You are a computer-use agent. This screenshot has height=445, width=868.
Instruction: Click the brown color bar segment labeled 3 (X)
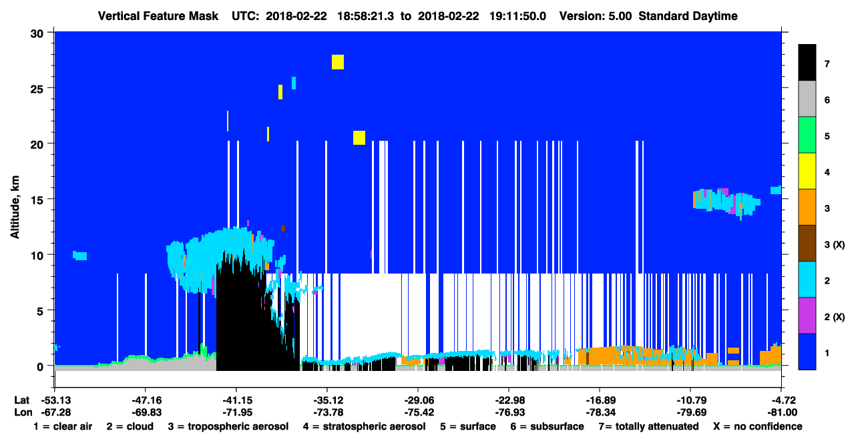pyautogui.click(x=807, y=244)
